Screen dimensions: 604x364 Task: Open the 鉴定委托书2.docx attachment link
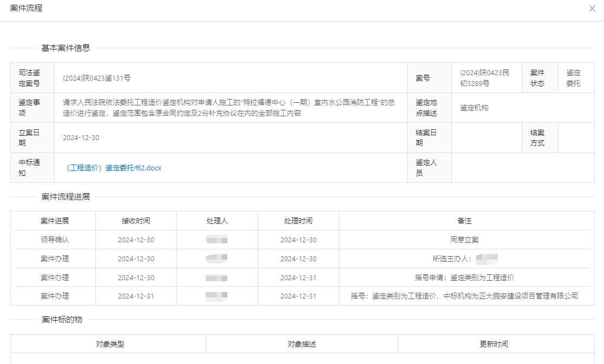(113, 168)
